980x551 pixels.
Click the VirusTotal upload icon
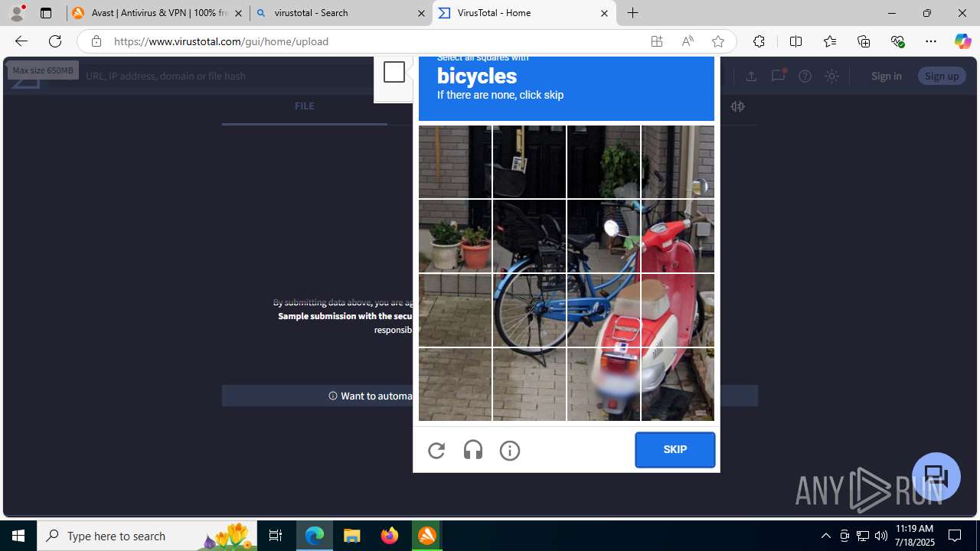click(x=751, y=76)
